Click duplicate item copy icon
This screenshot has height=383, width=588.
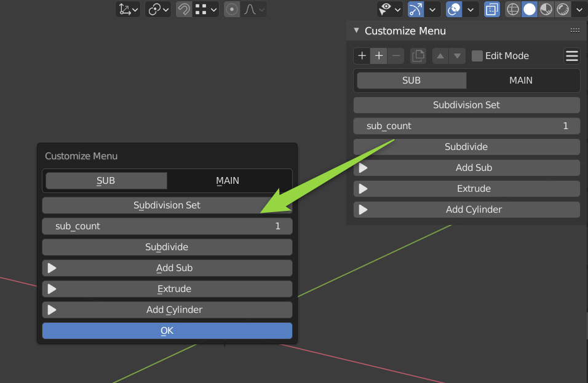[418, 56]
